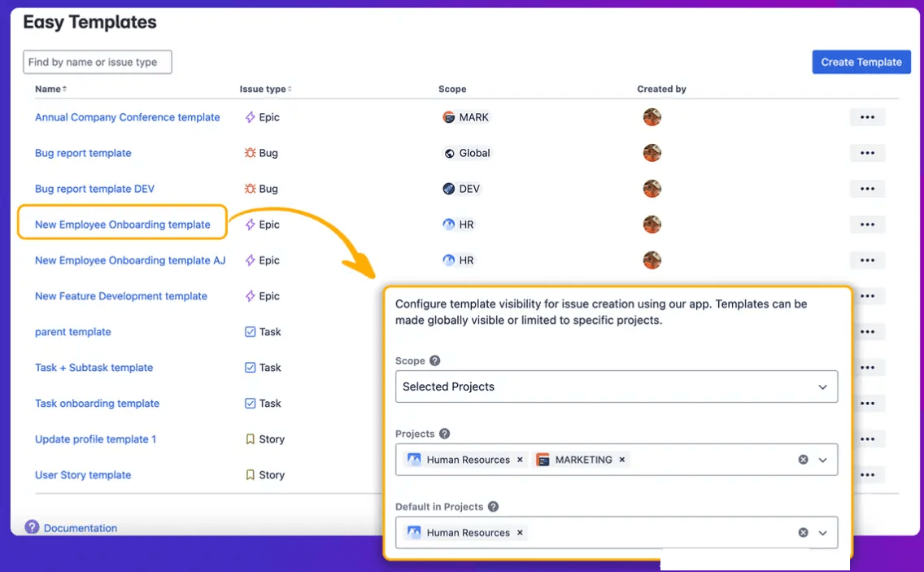Open more actions for Annual Company Conference template
Image resolution: width=924 pixels, height=572 pixels.
tap(867, 117)
